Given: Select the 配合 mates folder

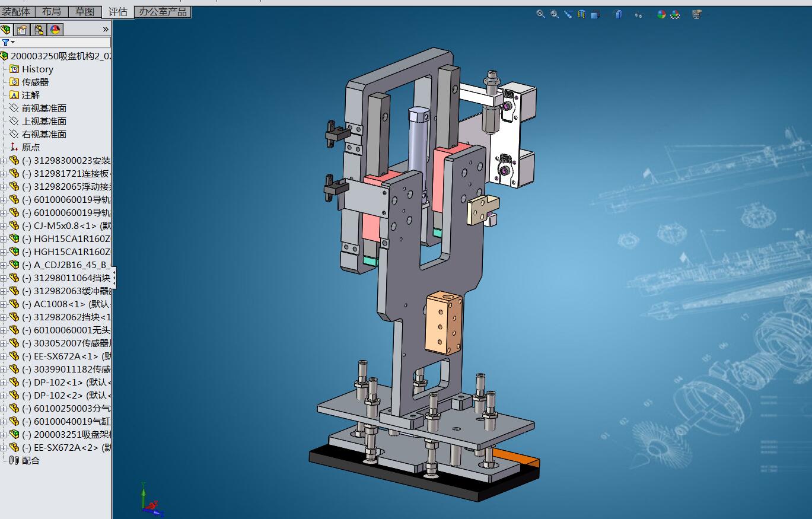Looking at the screenshot, I should tap(24, 460).
